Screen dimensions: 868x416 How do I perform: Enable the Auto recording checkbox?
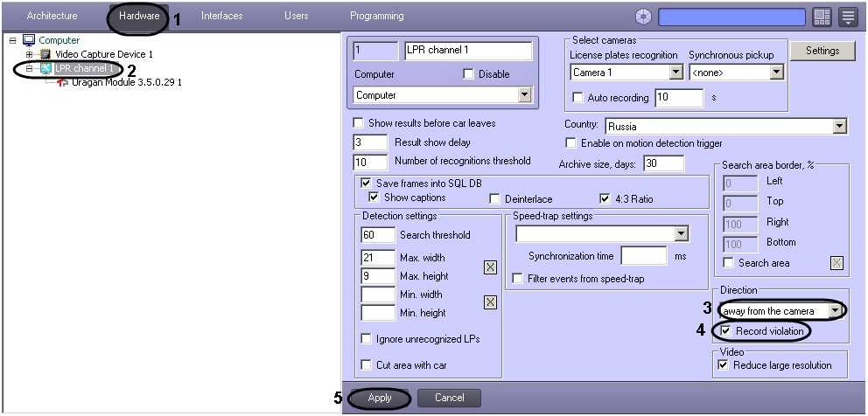click(x=577, y=98)
